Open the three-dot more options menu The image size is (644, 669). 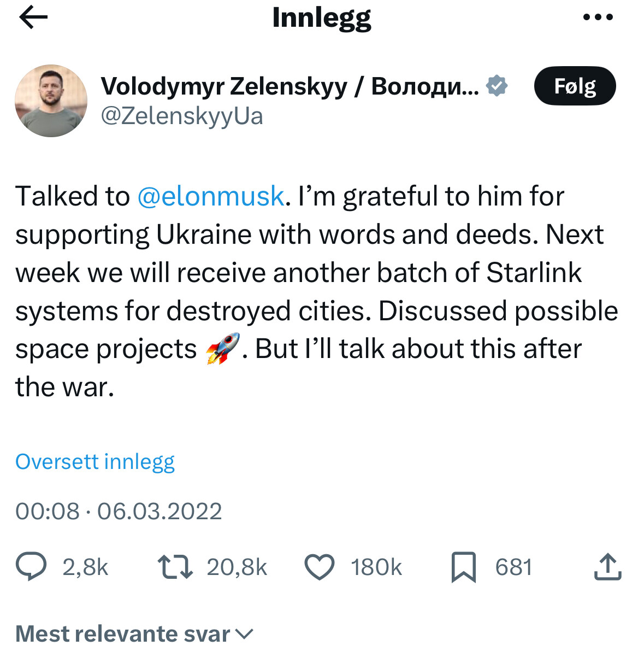click(x=598, y=17)
